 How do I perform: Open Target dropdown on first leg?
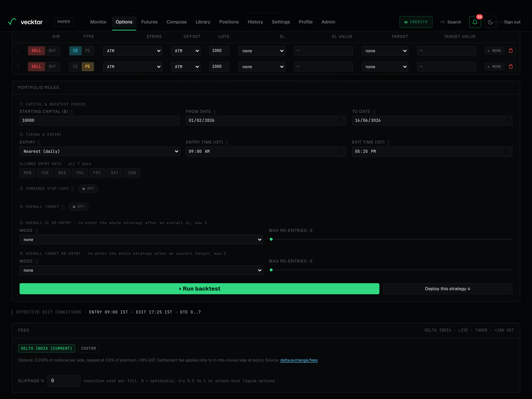[x=385, y=51]
